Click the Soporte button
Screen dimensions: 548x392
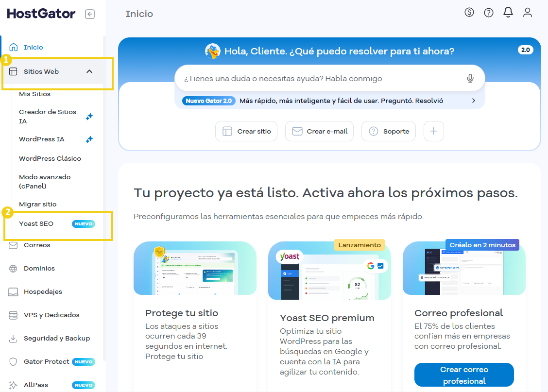click(x=389, y=131)
